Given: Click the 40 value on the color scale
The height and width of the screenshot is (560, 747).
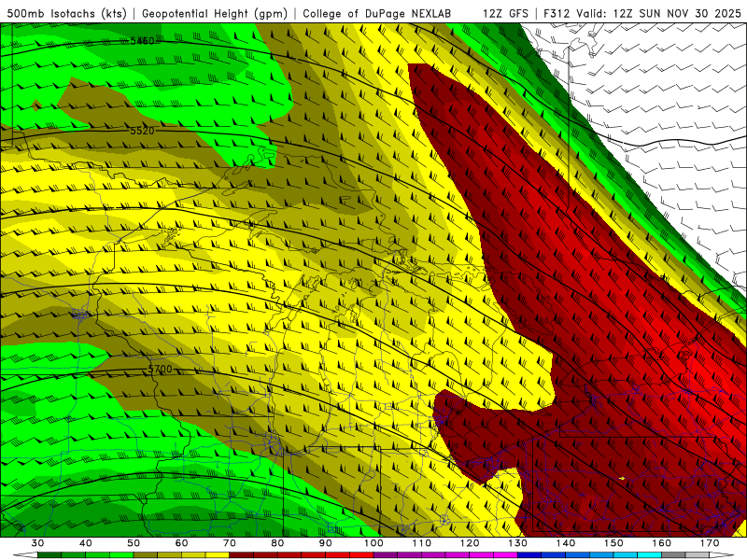Looking at the screenshot, I should click(x=85, y=543).
